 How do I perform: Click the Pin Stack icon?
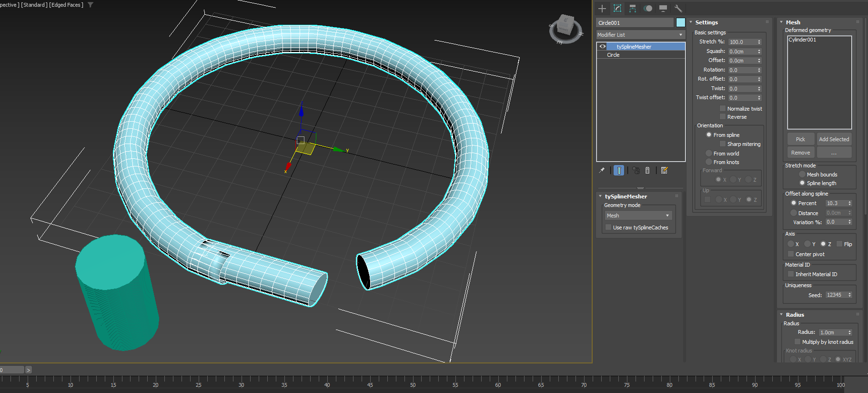click(x=602, y=170)
